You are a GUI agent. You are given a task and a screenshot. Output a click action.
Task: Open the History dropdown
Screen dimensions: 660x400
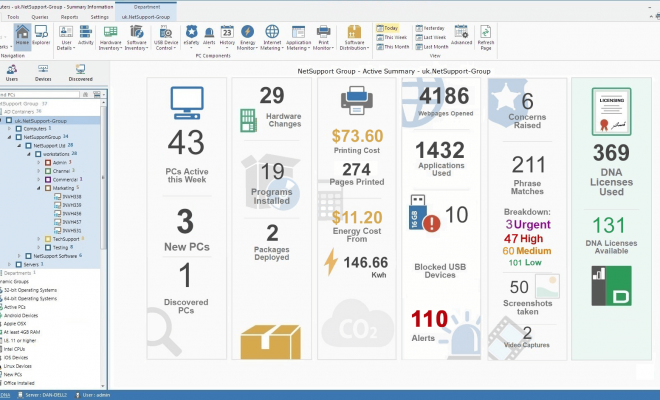coord(227,36)
